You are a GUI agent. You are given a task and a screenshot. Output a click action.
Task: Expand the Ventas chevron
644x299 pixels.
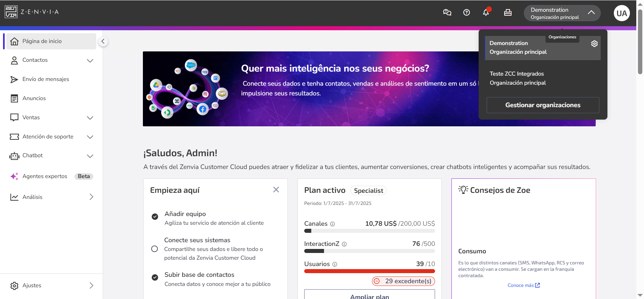(x=90, y=118)
